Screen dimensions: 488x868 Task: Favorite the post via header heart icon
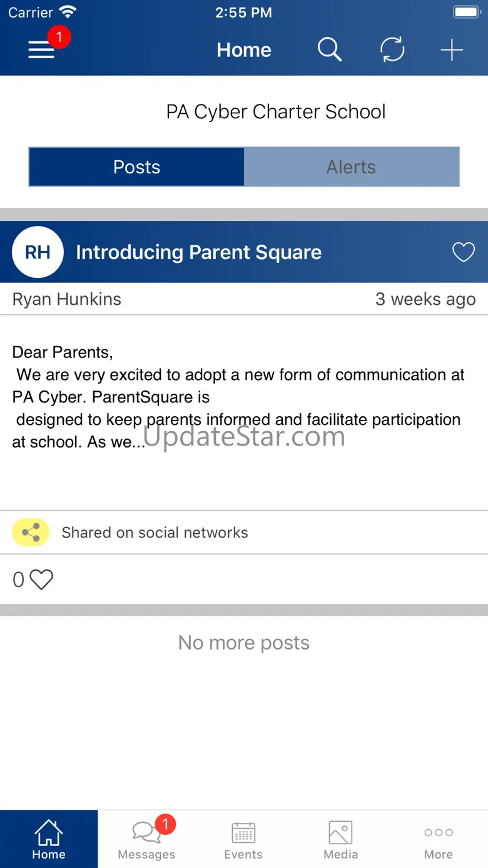[464, 252]
